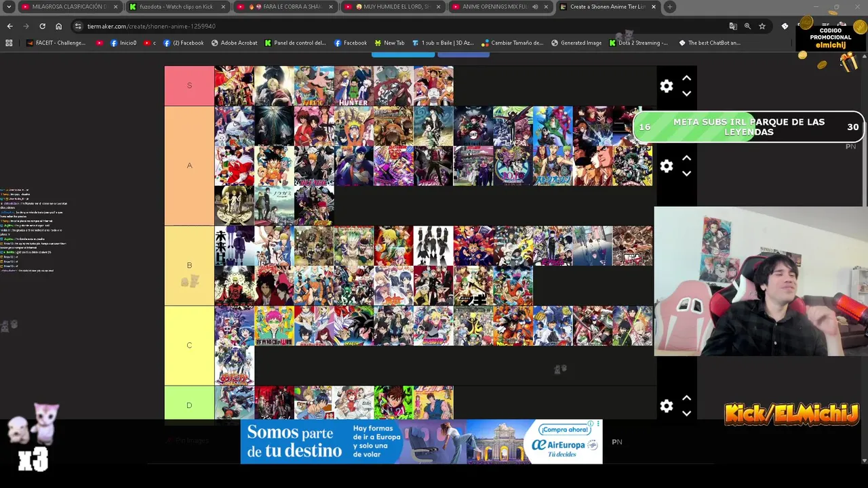868x488 pixels.
Task: Switch to fuzodota Watch clips on Kick tab
Action: (176, 7)
